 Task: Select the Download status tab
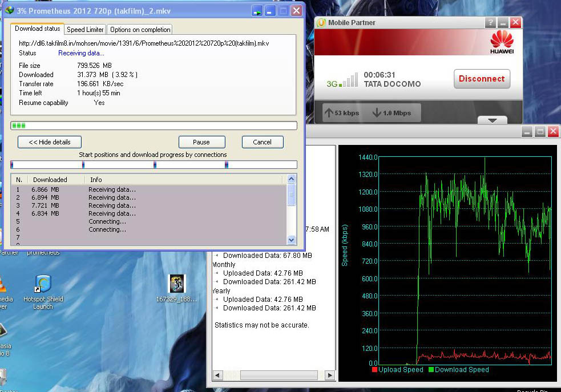tap(37, 29)
